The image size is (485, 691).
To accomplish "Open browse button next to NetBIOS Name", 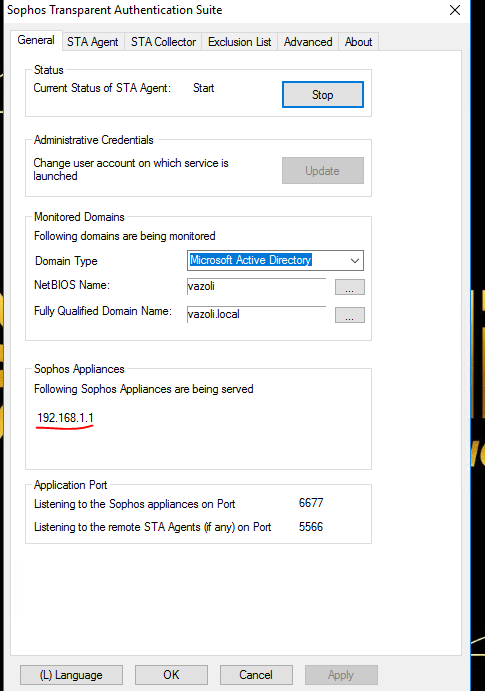I will pyautogui.click(x=350, y=287).
